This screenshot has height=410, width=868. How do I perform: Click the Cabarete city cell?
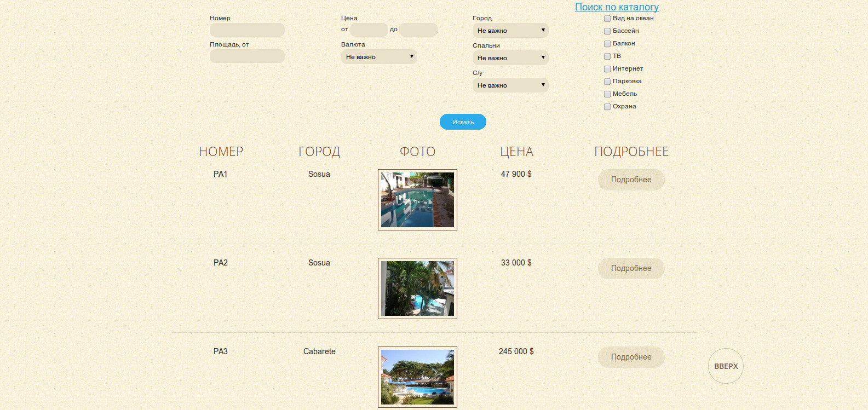tap(319, 351)
